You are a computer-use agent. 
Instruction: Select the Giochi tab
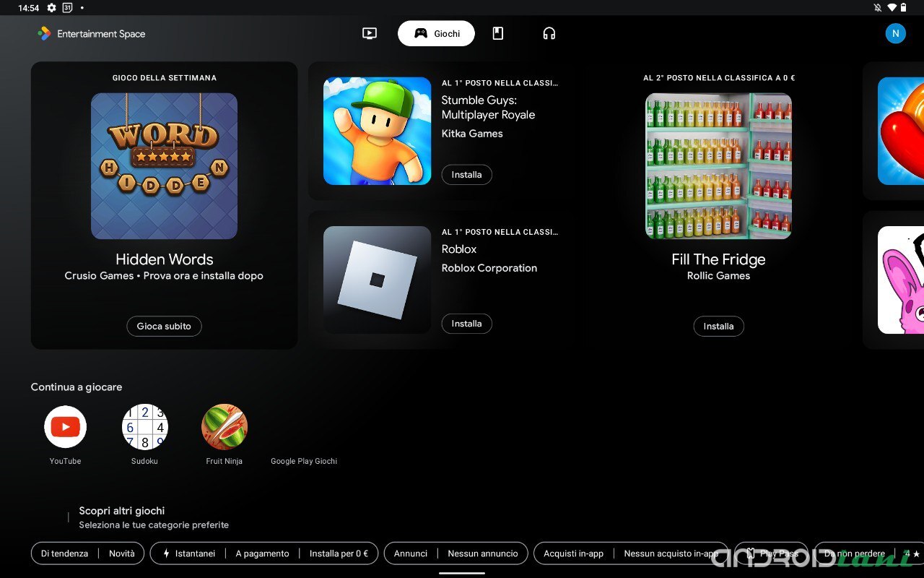436,33
